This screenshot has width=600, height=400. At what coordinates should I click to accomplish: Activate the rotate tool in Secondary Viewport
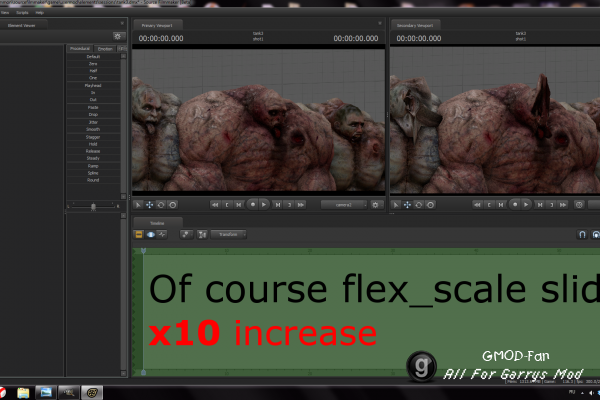tap(419, 205)
